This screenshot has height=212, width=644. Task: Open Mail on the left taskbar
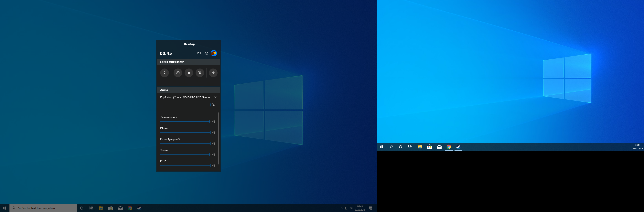(x=120, y=208)
